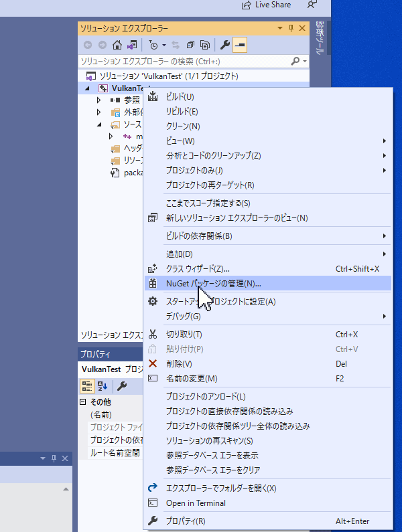Open the 追加(D) submenu
The width and height of the screenshot is (402, 532).
tap(268, 254)
